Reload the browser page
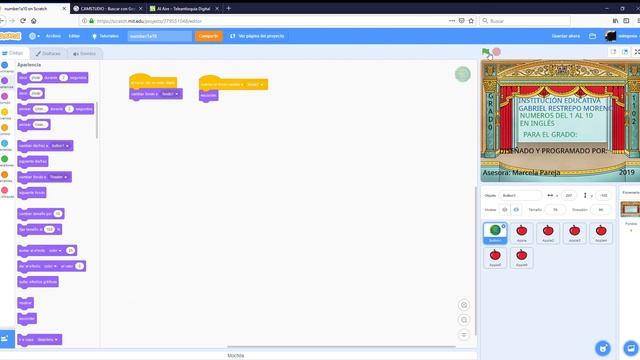The height and width of the screenshot is (360, 640). (23, 21)
